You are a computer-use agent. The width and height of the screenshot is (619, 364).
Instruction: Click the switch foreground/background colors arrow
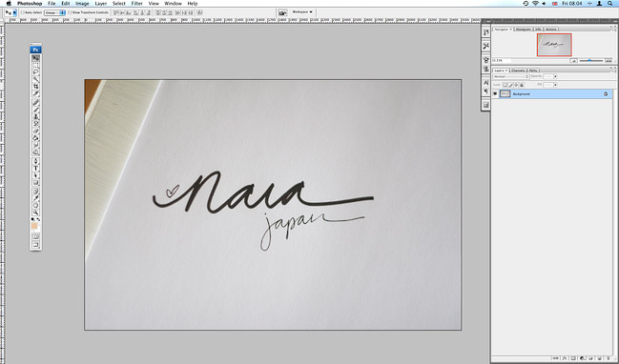coord(38,219)
